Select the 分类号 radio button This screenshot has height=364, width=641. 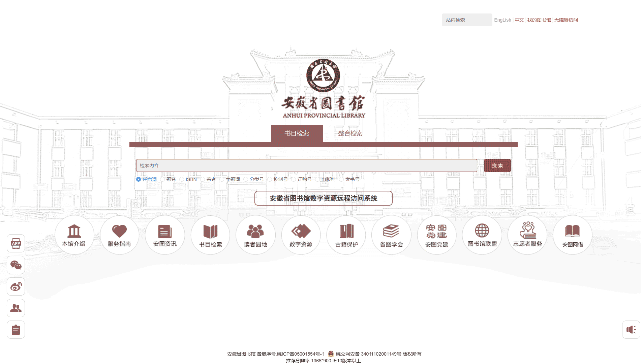[246, 179]
